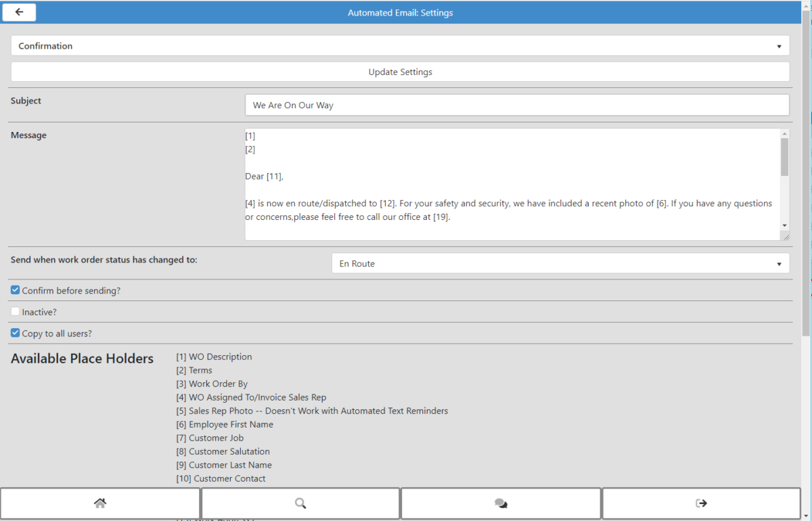Viewport: 812px width, 521px height.
Task: Select the Chat bubble icon
Action: 500,503
